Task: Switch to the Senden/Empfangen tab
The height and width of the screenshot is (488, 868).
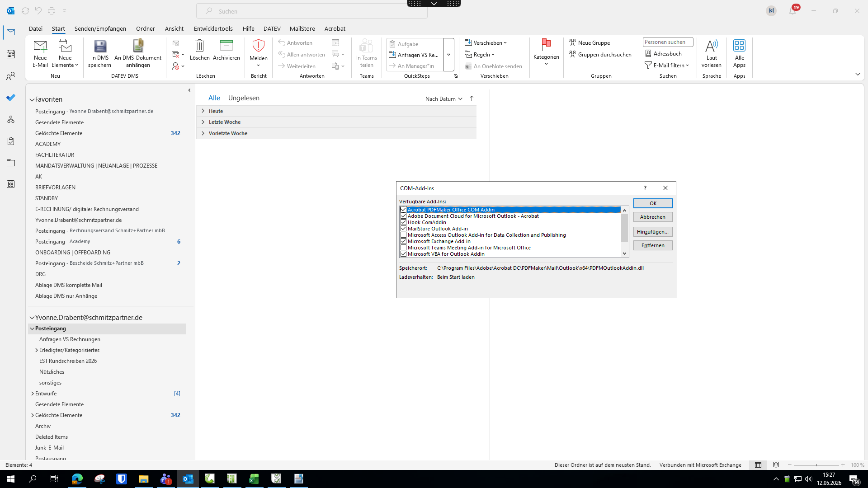Action: (100, 28)
